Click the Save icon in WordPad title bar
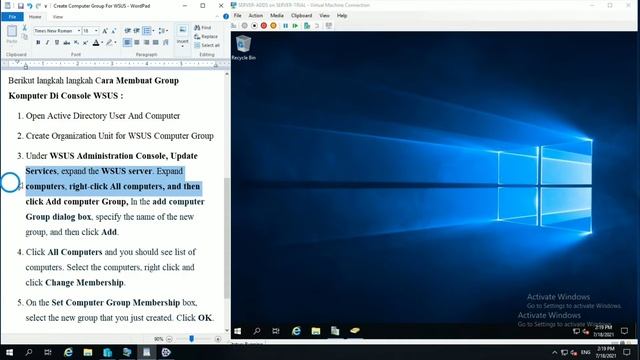The image size is (640, 360). pos(20,6)
